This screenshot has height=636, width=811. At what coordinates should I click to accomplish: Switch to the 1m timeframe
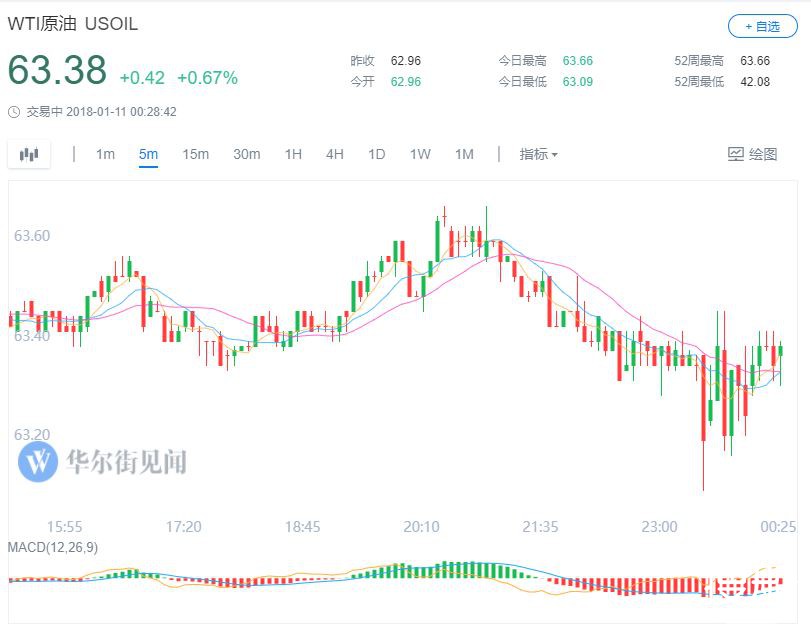point(105,154)
